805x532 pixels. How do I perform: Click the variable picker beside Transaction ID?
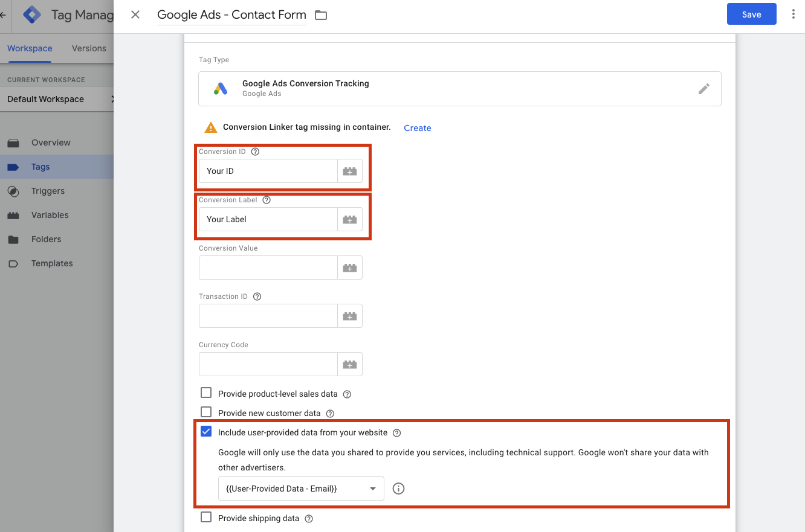tap(350, 316)
